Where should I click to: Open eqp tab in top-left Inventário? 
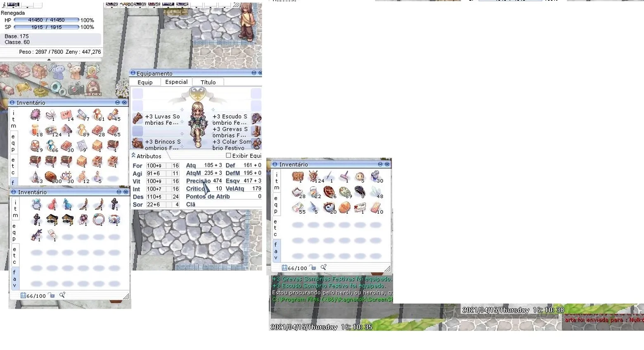coord(13,143)
